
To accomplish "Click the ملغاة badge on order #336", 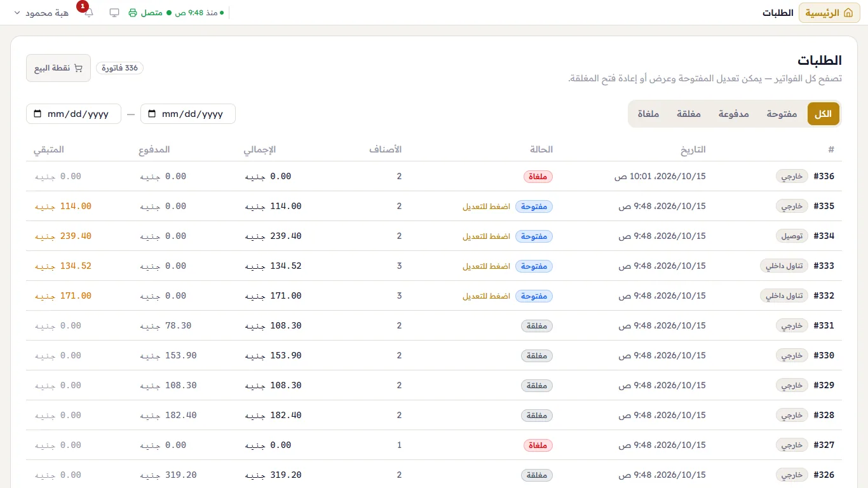I will 538,177.
